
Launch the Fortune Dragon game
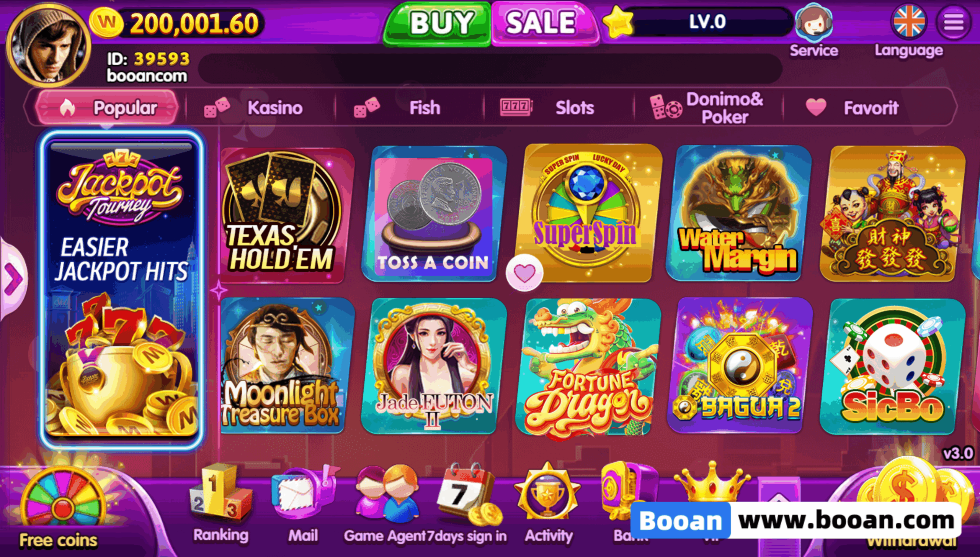click(x=588, y=368)
